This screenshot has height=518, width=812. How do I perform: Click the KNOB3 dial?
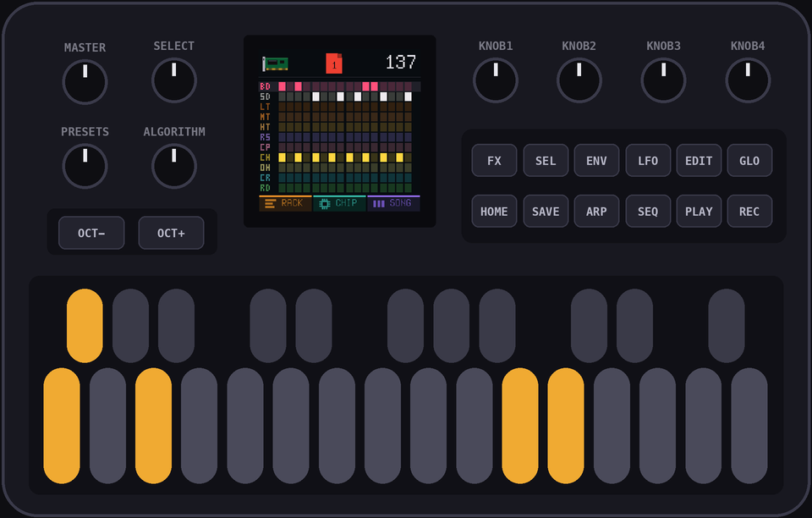click(663, 80)
